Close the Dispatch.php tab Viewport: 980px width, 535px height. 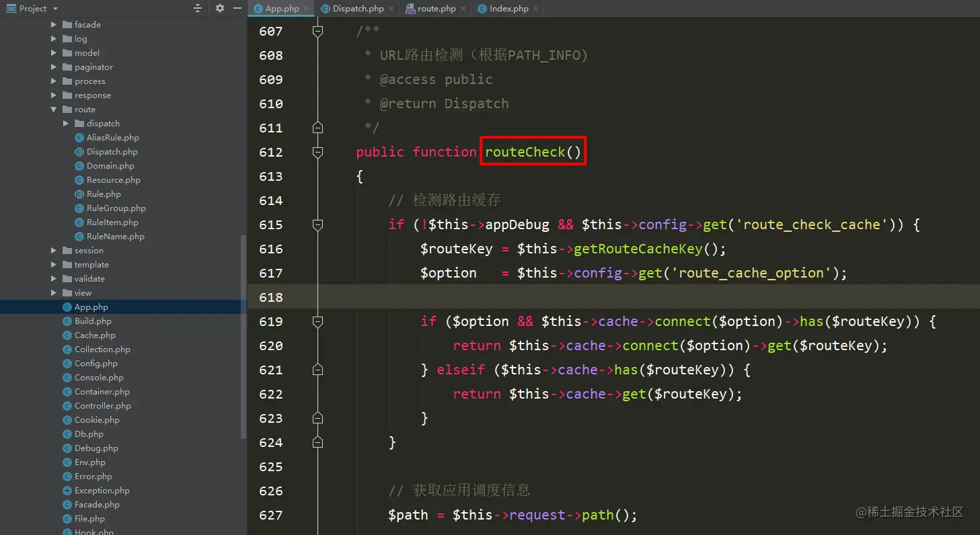click(x=391, y=9)
